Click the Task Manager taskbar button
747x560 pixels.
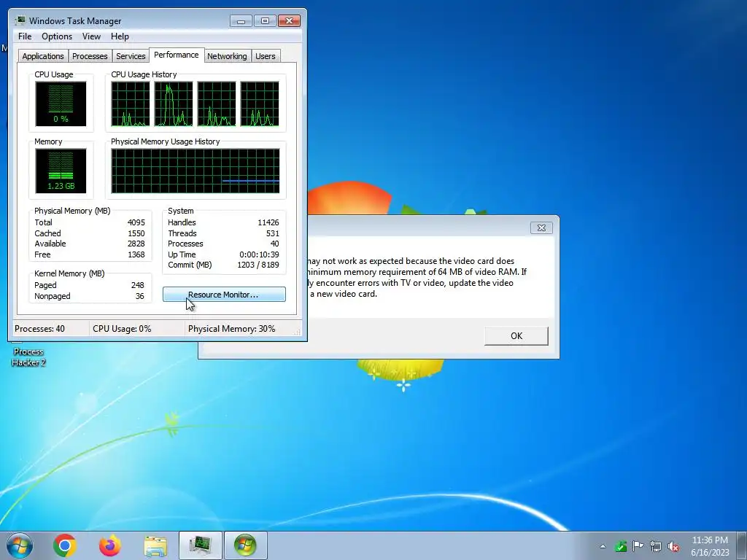point(201,545)
